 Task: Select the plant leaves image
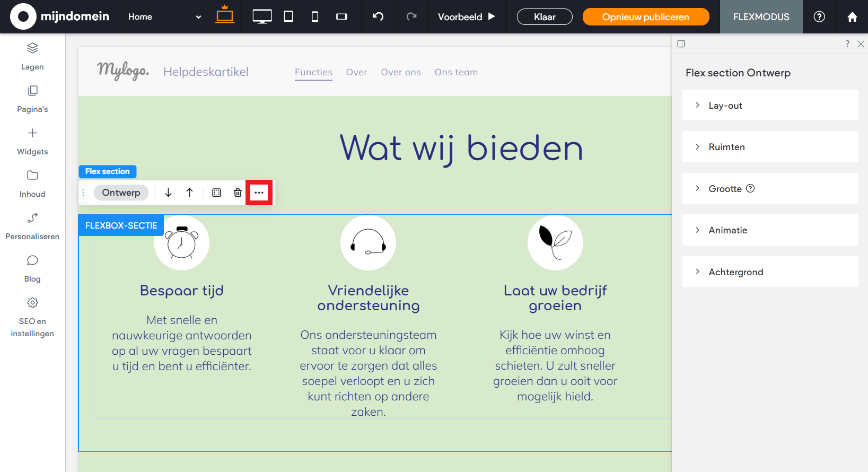tap(555, 242)
